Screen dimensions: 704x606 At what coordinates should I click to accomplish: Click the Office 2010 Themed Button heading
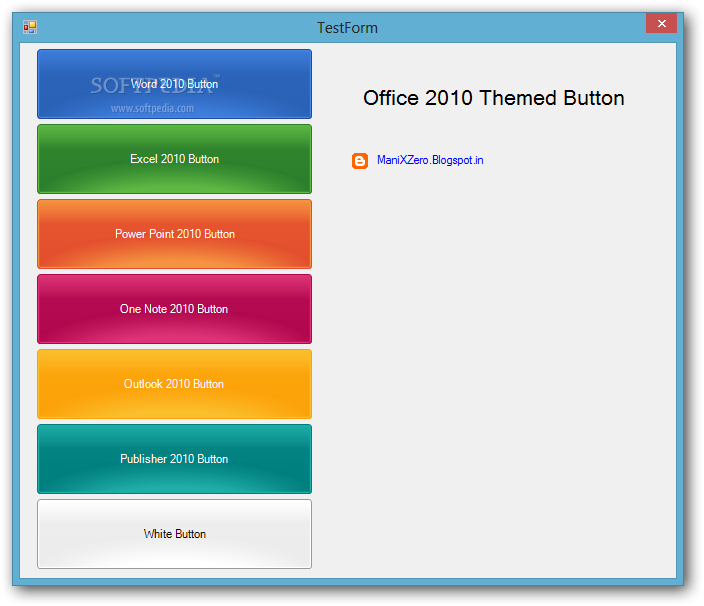(x=493, y=98)
